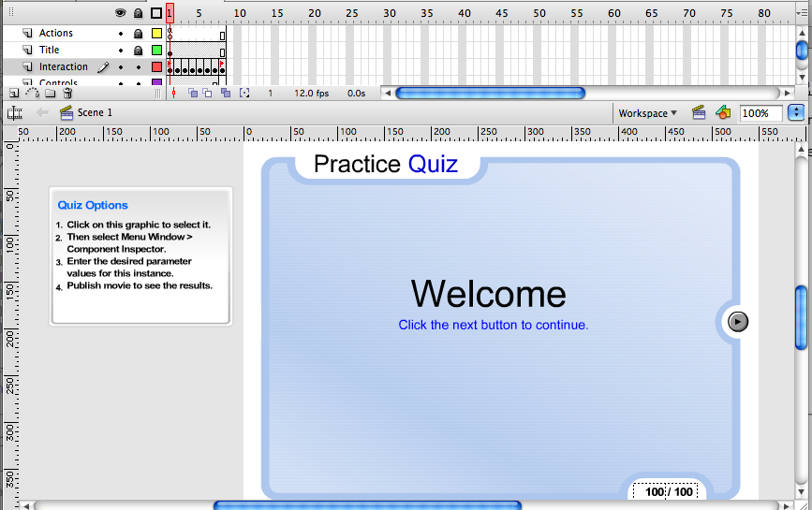Click the timeline panel options menu icon

tap(804, 12)
